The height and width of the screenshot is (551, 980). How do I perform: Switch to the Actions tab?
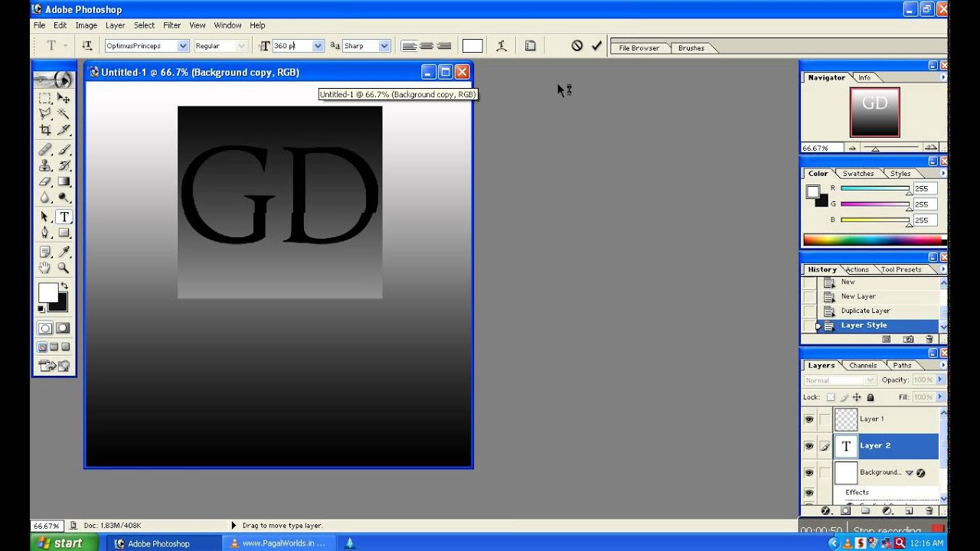point(857,269)
